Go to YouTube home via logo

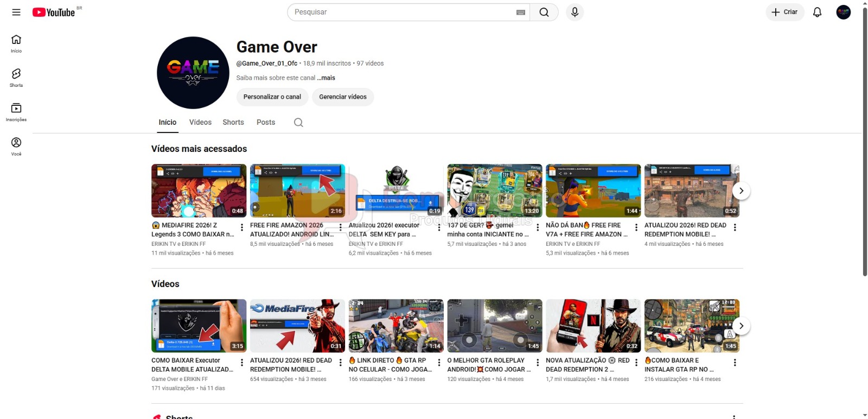[x=54, y=12]
